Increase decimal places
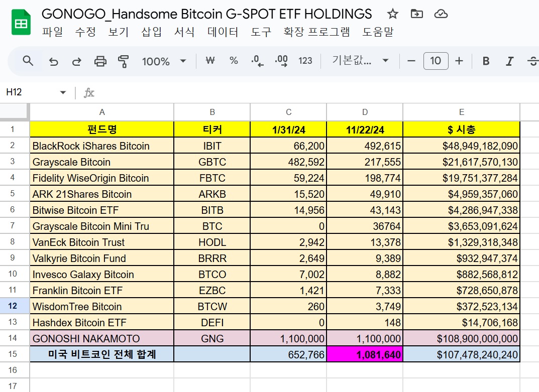539x392 pixels. coord(281,61)
